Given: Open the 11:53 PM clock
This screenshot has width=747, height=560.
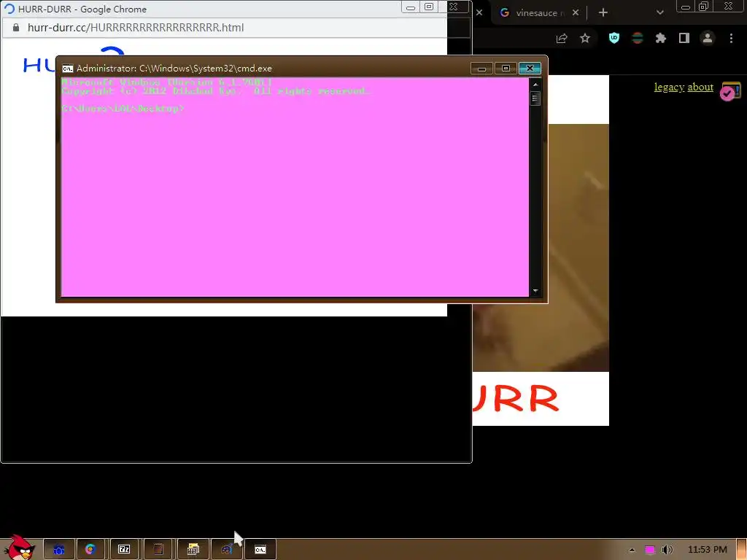Looking at the screenshot, I should (708, 550).
